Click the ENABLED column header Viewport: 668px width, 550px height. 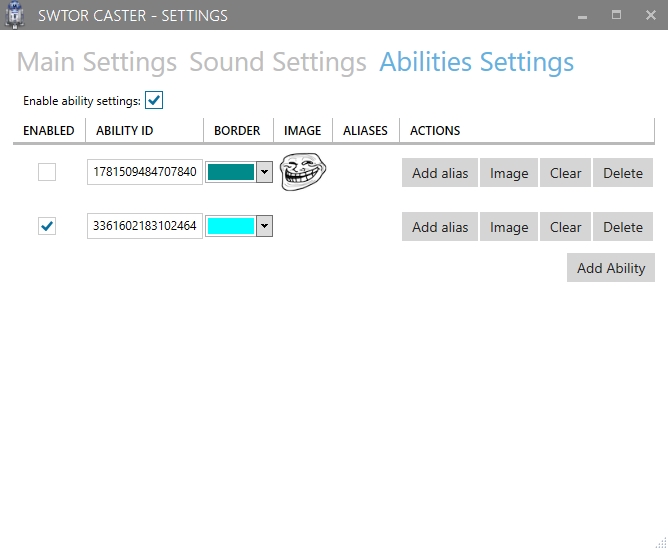click(x=49, y=130)
